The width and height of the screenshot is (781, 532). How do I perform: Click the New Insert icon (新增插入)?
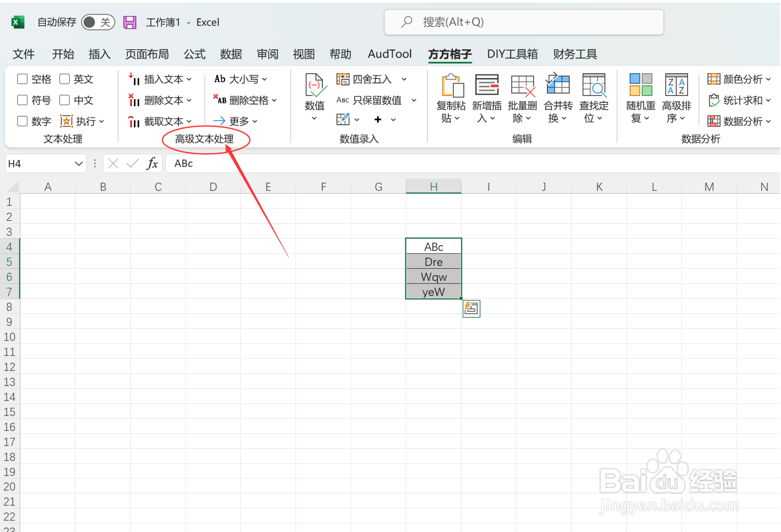(x=487, y=85)
